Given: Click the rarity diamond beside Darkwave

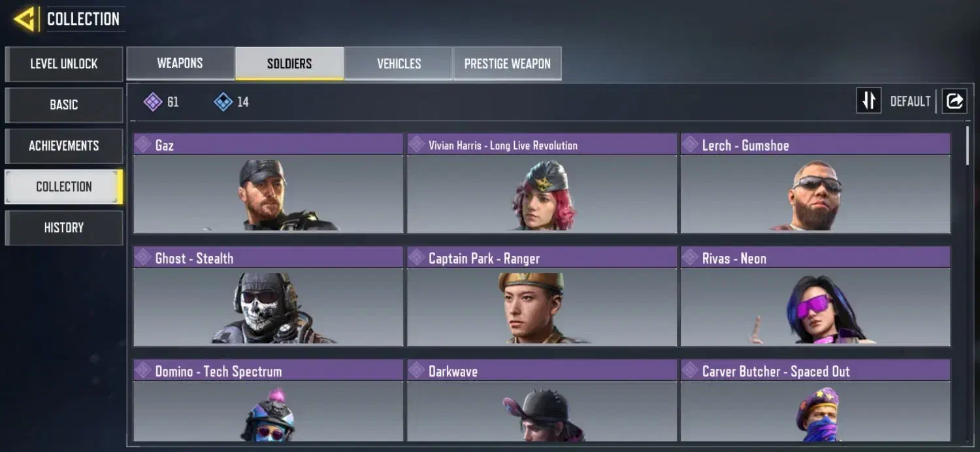Looking at the screenshot, I should pos(416,370).
